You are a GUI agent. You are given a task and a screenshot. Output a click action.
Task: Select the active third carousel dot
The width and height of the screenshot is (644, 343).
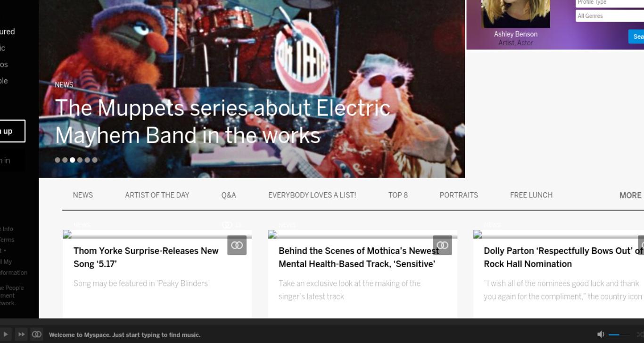tap(72, 160)
